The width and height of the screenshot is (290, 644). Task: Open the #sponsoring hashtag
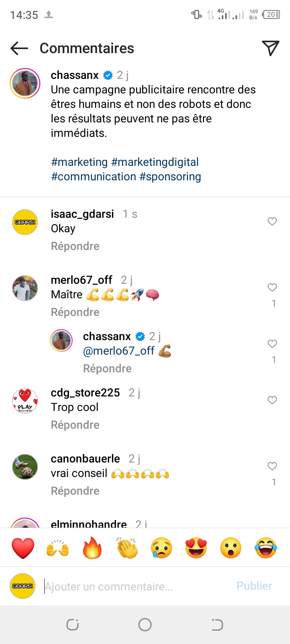click(x=170, y=177)
